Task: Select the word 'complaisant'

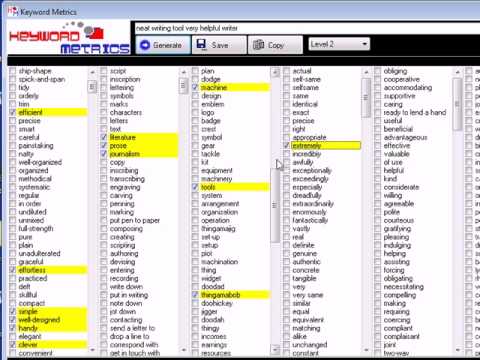Action: coord(402,336)
